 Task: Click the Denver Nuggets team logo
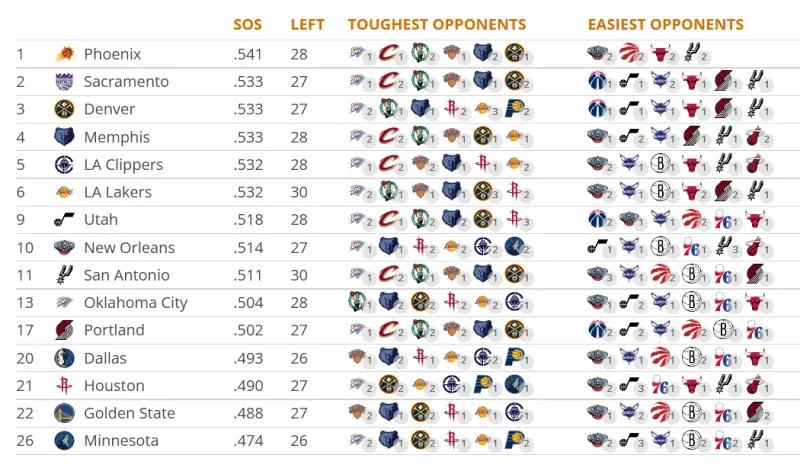pos(64,109)
